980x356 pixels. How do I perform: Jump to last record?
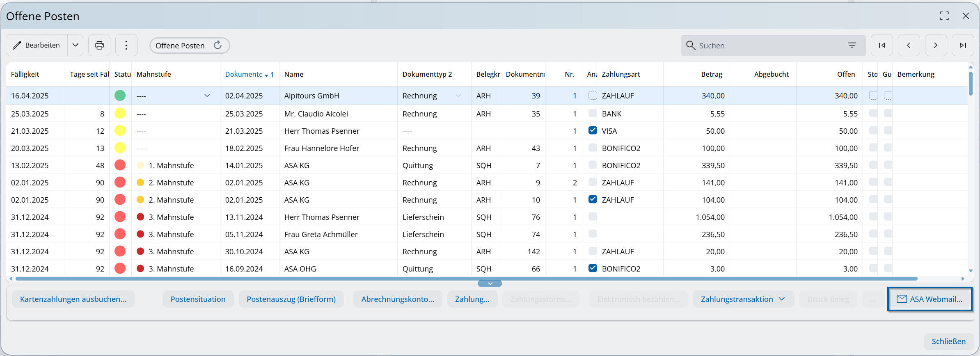click(963, 45)
